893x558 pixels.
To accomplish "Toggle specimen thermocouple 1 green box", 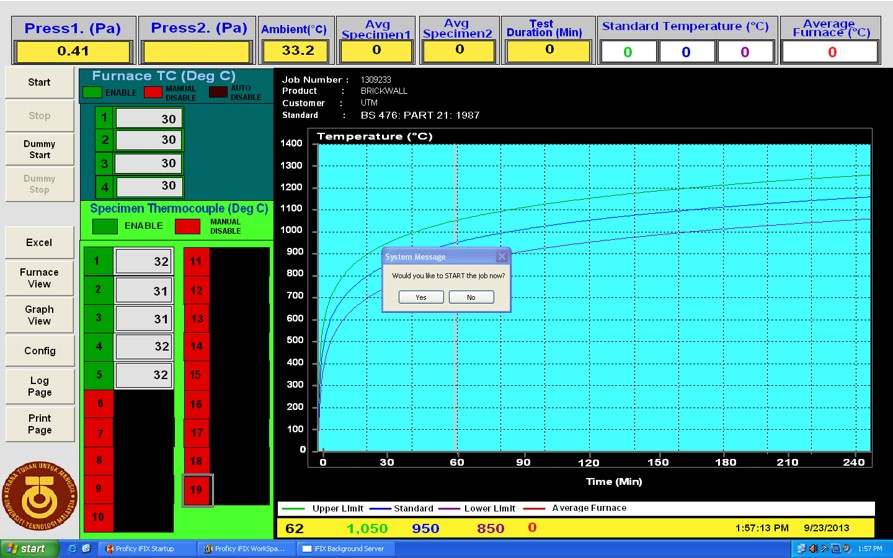I will 99,261.
